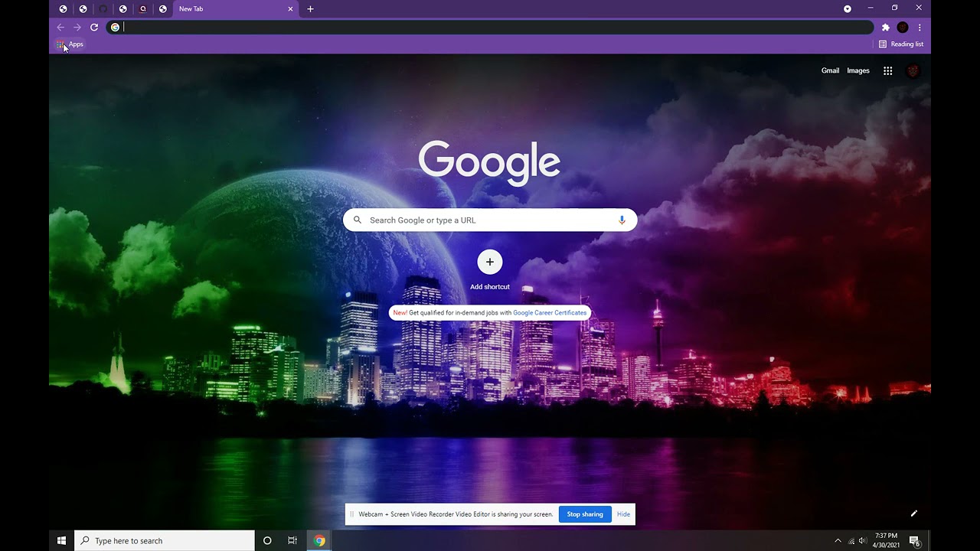Open the Apps bookmark shortcut
980x551 pixels.
[70, 44]
